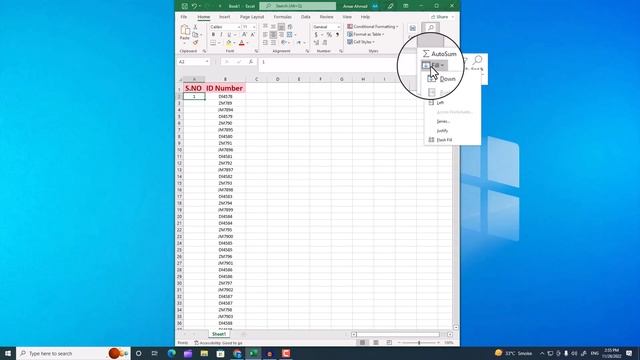The image size is (640, 360).
Task: Toggle Underline formatting
Action: coord(229,35)
